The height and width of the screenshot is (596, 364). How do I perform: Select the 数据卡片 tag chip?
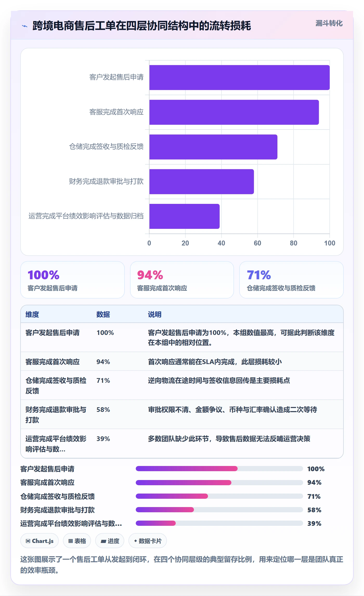[x=148, y=541]
